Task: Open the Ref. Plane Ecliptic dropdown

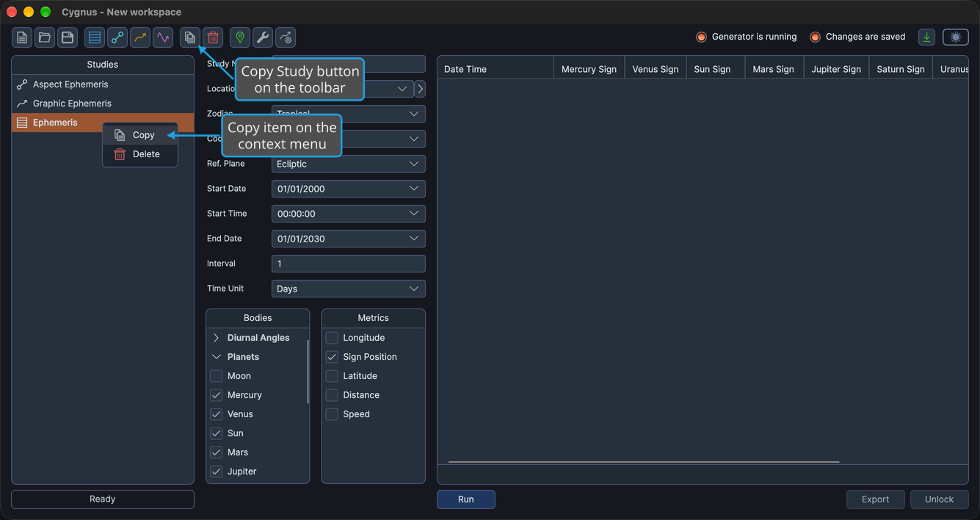Action: point(349,164)
